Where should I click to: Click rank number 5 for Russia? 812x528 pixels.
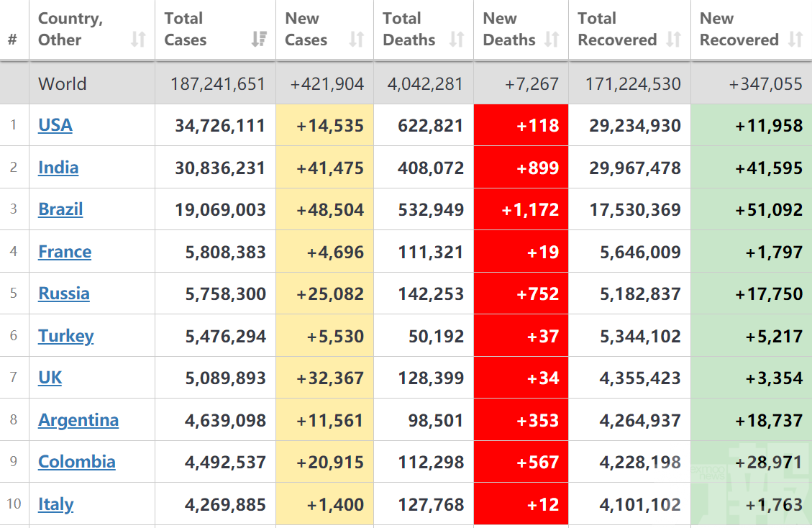point(14,293)
